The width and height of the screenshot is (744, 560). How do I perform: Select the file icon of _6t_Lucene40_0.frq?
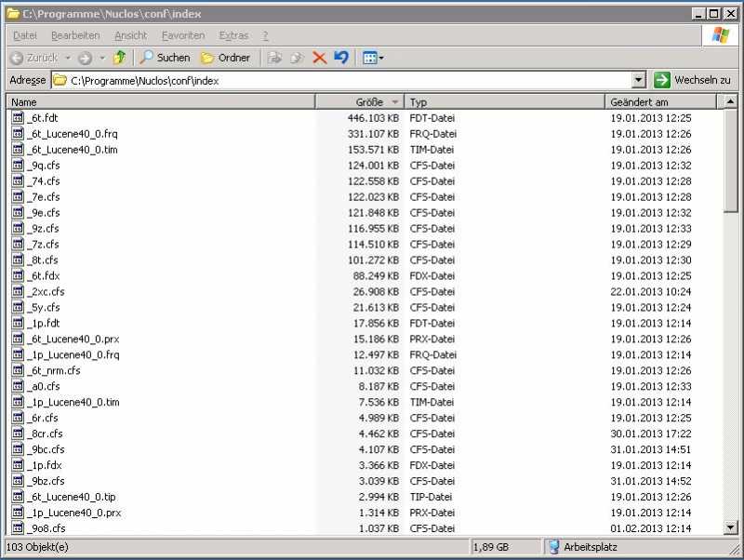(18, 133)
